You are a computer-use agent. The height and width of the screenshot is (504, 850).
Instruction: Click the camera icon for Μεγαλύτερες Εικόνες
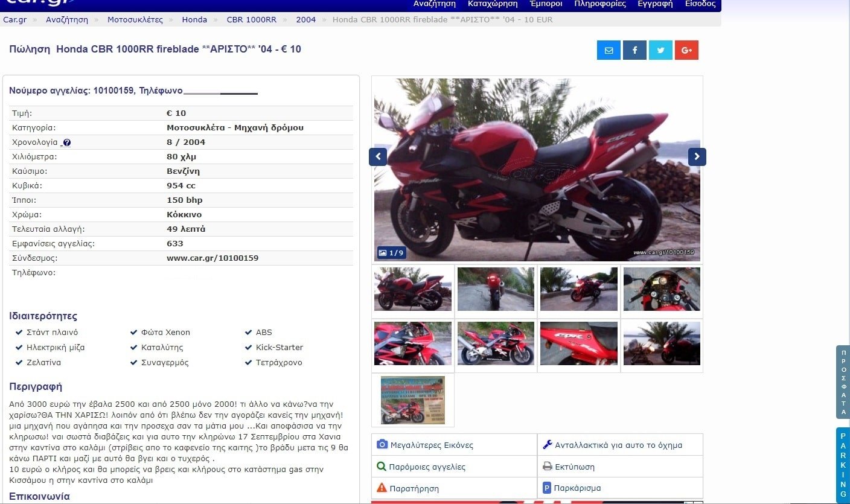pyautogui.click(x=382, y=445)
